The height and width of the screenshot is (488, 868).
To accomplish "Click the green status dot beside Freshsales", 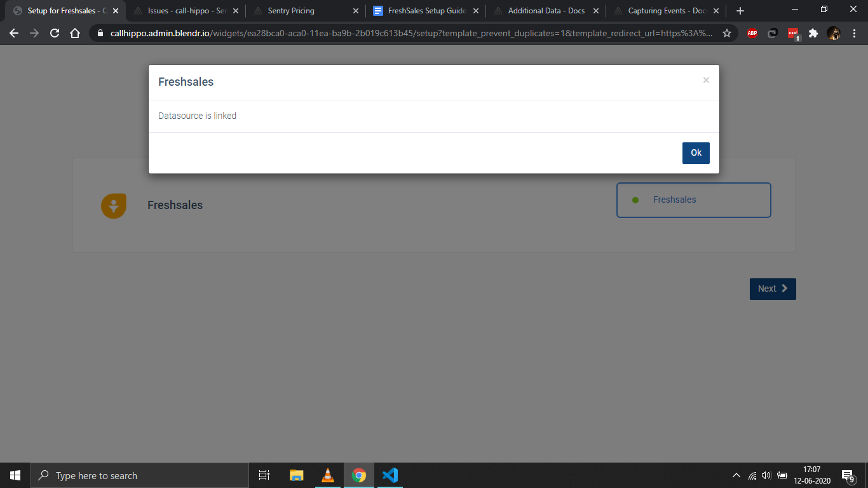I will [x=635, y=200].
